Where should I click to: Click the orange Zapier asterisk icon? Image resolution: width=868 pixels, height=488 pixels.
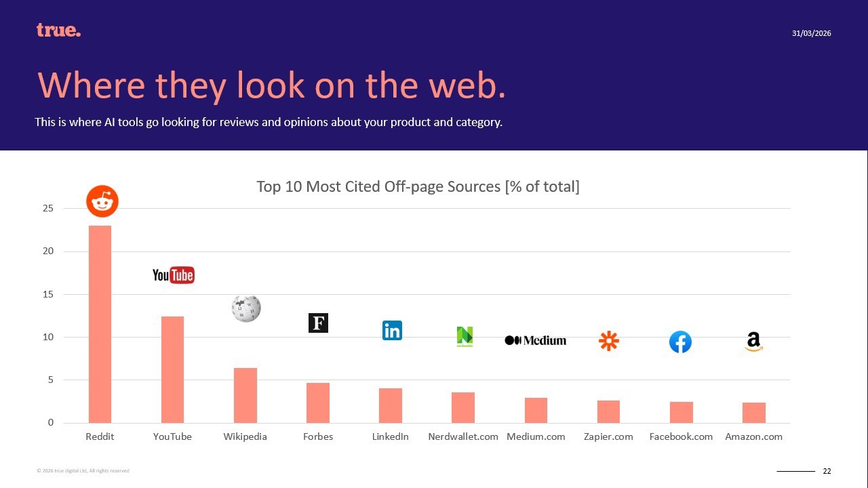coord(609,341)
